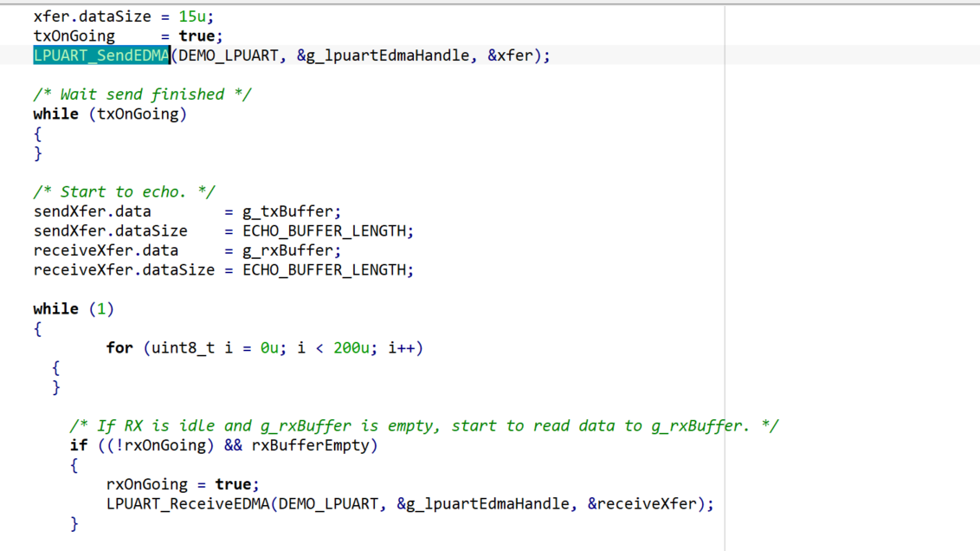
Task: Click 'g_txBuffer' in the sendXfer.data line
Action: tap(287, 211)
